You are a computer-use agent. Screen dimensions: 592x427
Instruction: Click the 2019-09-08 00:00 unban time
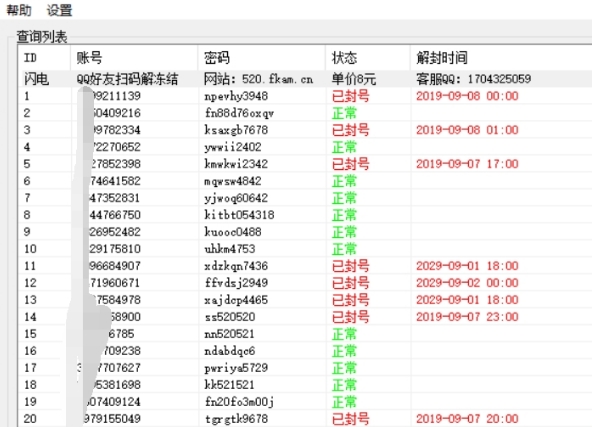467,96
